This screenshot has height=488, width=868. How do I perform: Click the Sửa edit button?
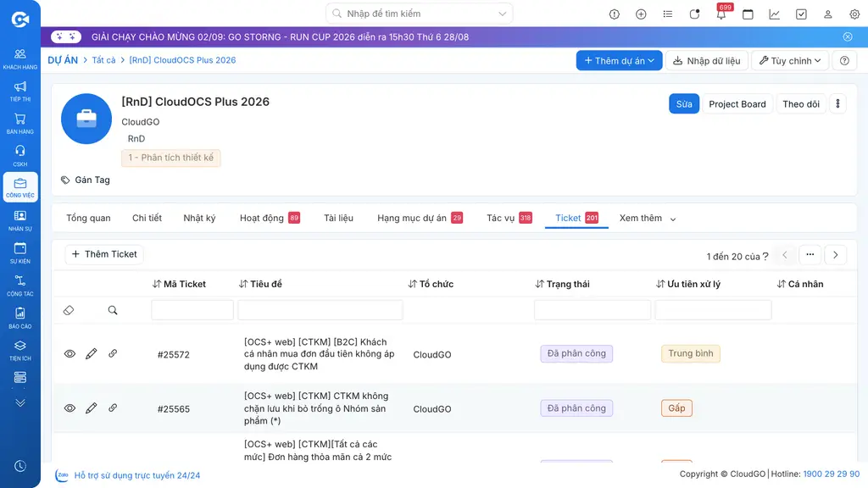684,104
